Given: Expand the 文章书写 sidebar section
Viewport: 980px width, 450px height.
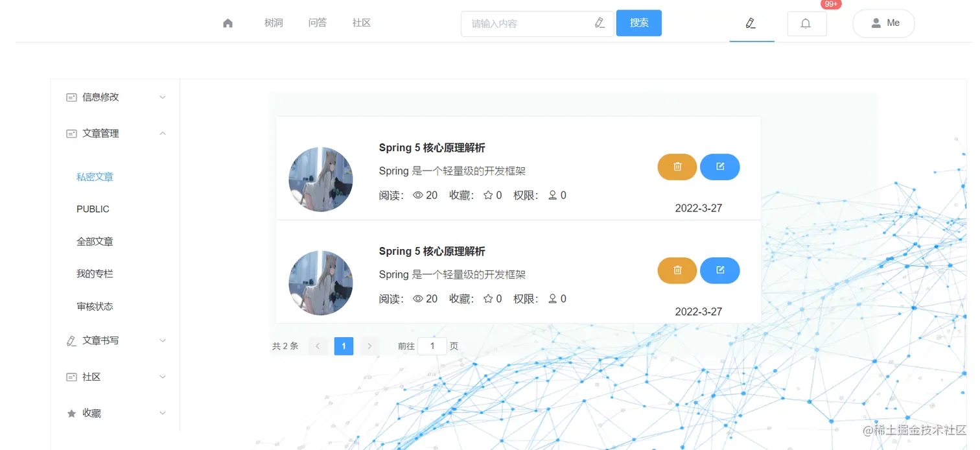Looking at the screenshot, I should coord(161,340).
